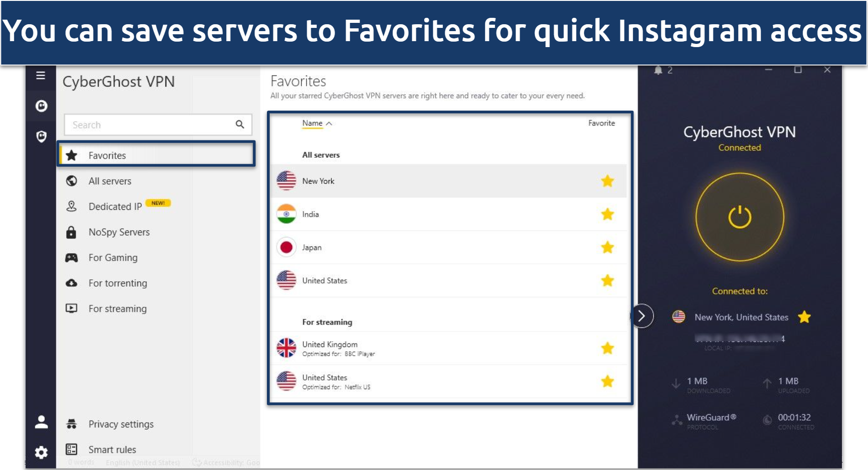Click the New York US flag icon
Image resolution: width=868 pixels, height=470 pixels.
coord(287,181)
